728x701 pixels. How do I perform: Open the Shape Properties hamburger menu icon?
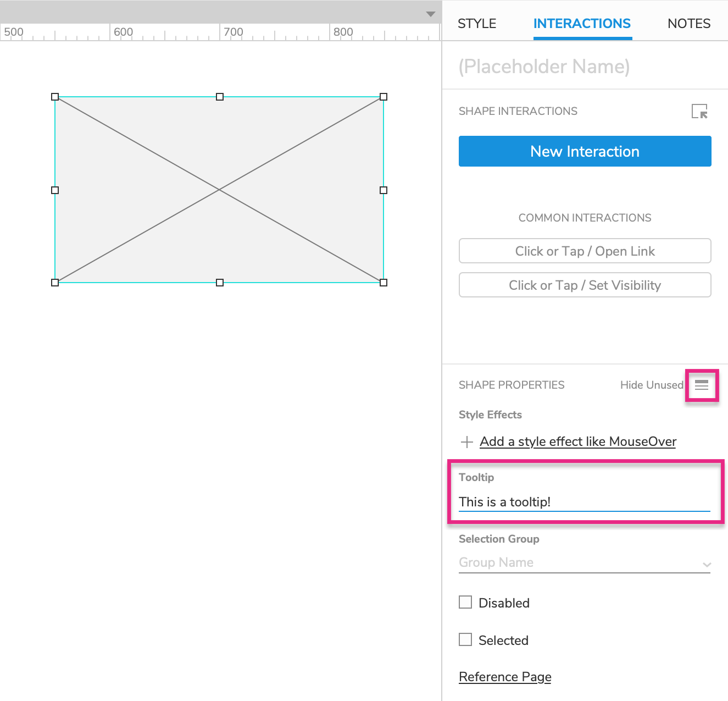pos(702,385)
